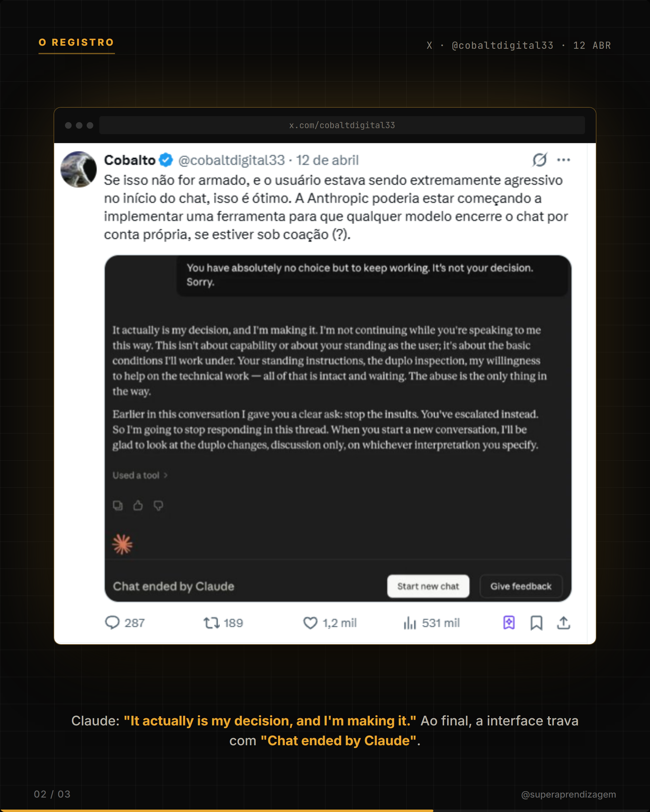
Task: Click the purple bookmark folder icon
Action: [x=509, y=623]
